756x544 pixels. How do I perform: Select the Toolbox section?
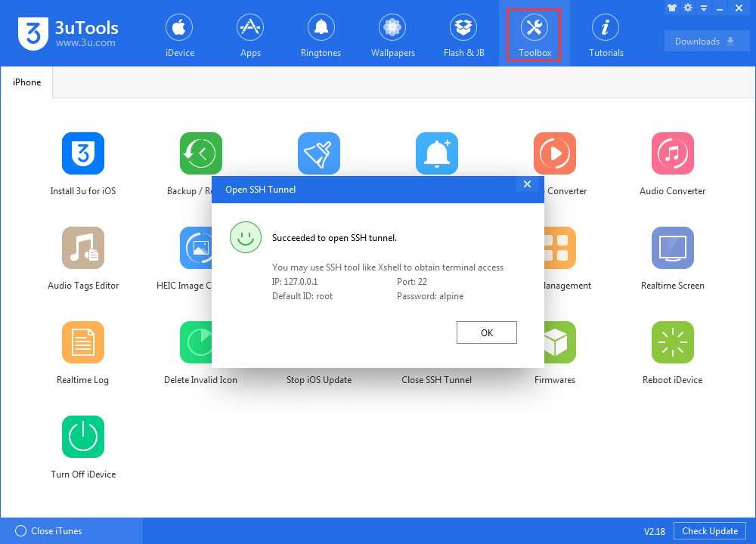tap(534, 35)
